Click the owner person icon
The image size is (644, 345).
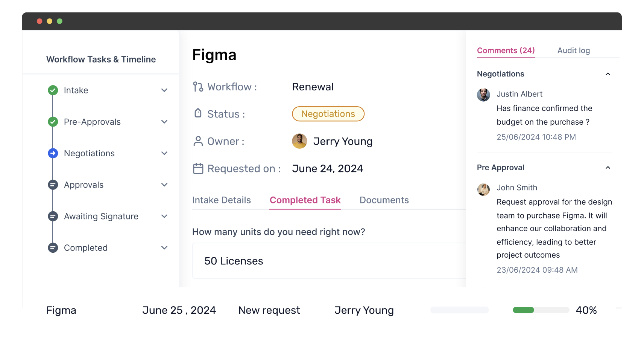[198, 141]
